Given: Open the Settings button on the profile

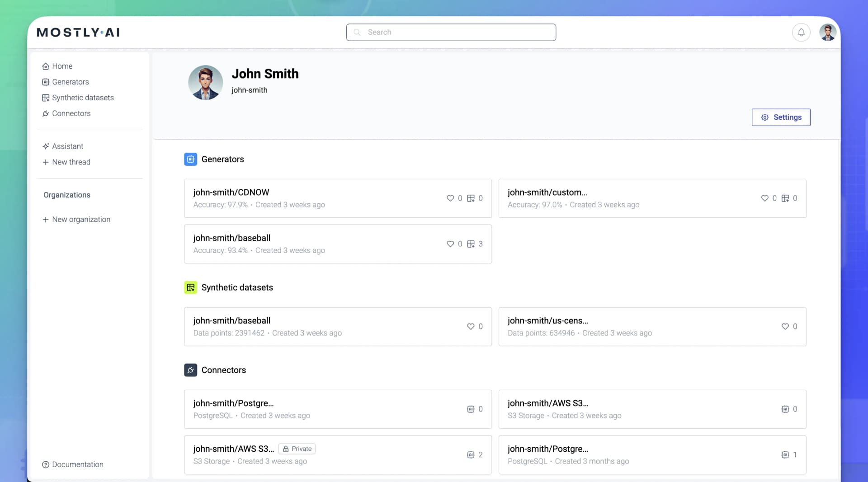Looking at the screenshot, I should coord(781,117).
